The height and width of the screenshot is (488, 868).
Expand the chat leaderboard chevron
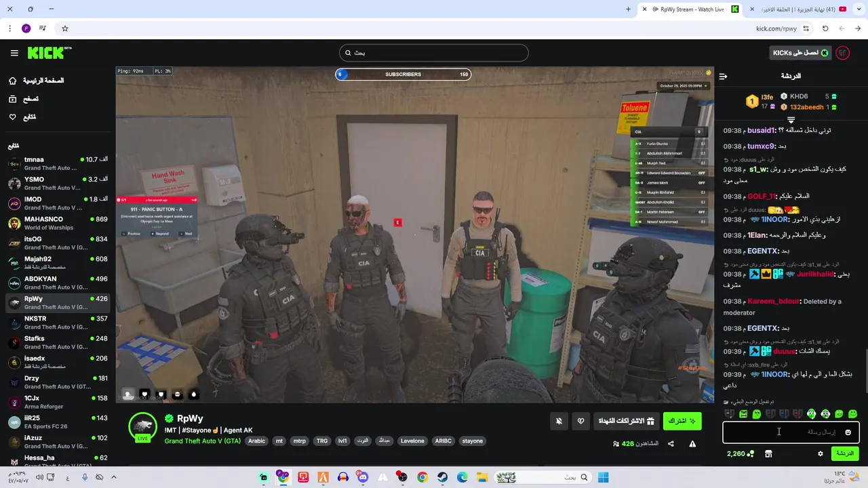tap(791, 120)
